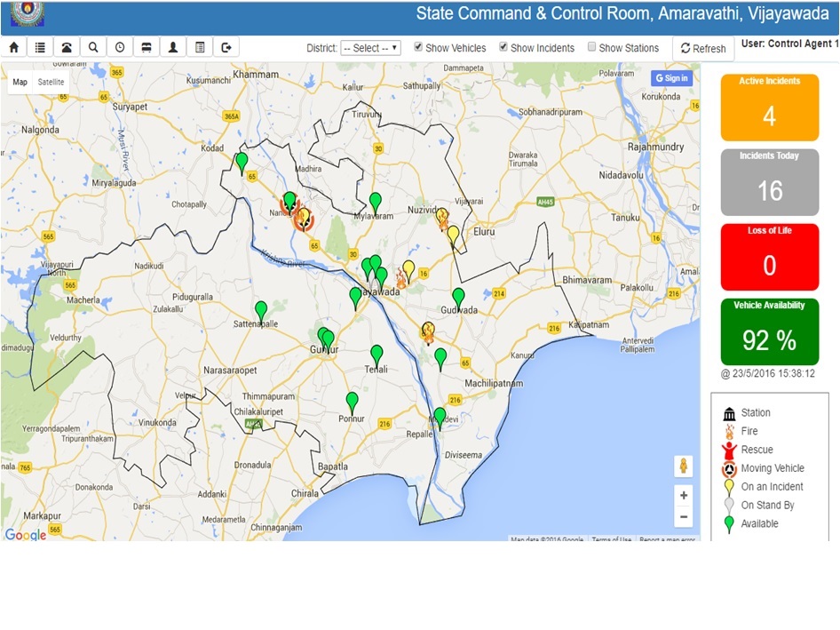Open the list view icon

coord(41,48)
